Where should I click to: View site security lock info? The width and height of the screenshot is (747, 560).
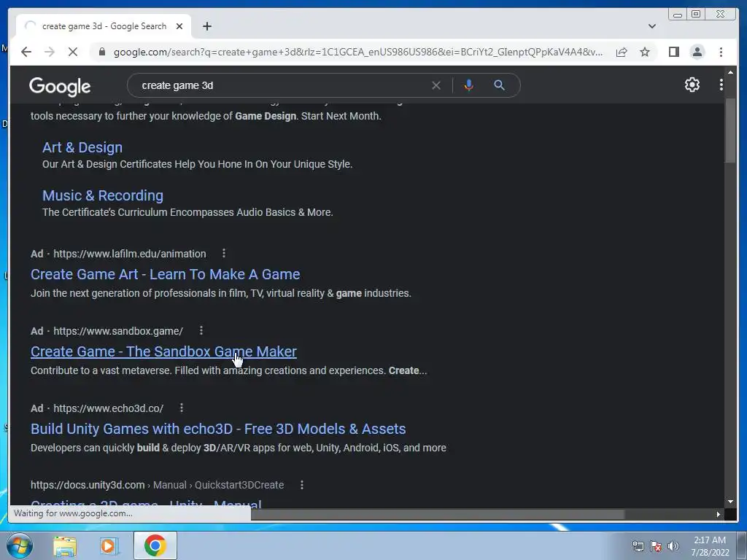(102, 52)
